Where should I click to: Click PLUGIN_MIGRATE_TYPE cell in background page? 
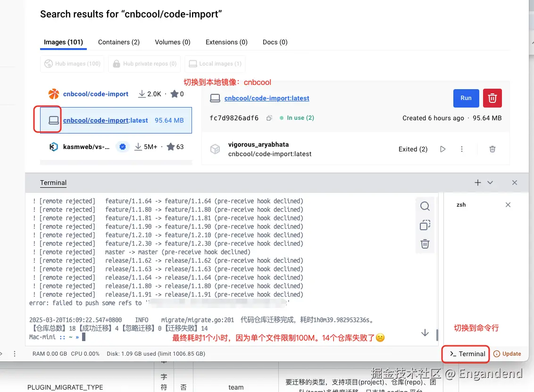[65, 387]
